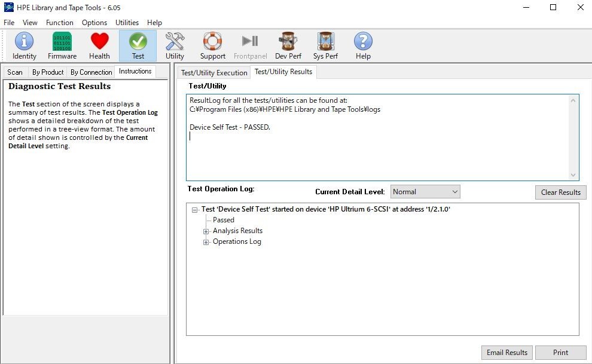The image size is (592, 364).
Task: Select the Passed tree entry
Action: [x=224, y=220]
